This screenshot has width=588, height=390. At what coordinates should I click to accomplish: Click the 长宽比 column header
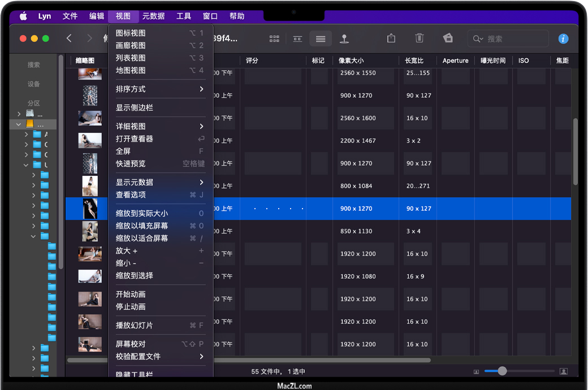[x=414, y=60]
